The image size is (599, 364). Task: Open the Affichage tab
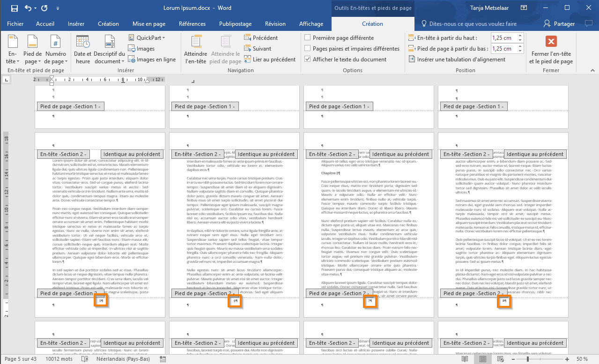click(x=311, y=24)
